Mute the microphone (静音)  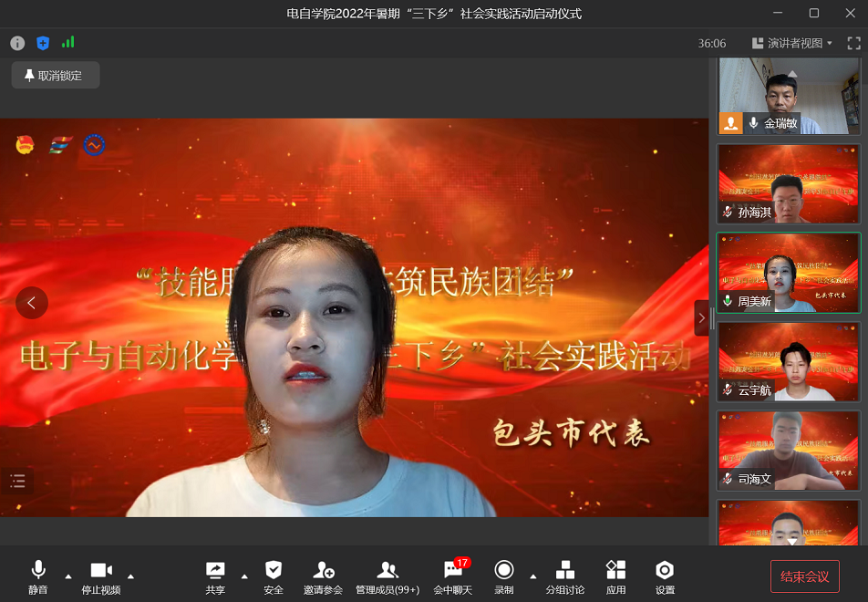[x=38, y=576]
